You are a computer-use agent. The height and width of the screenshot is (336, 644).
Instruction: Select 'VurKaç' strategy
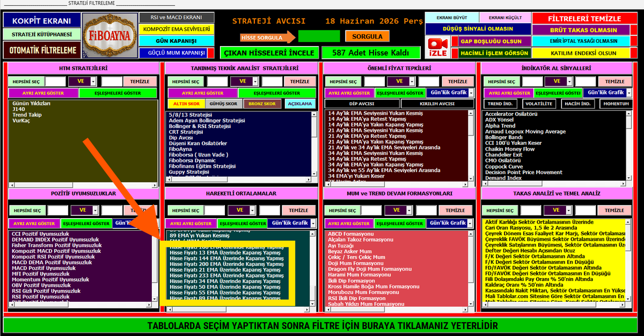(x=22, y=121)
